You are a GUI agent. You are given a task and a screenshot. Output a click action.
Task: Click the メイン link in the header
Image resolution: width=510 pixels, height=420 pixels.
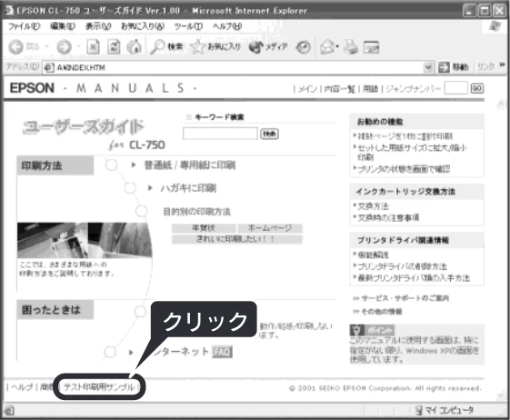(307, 88)
